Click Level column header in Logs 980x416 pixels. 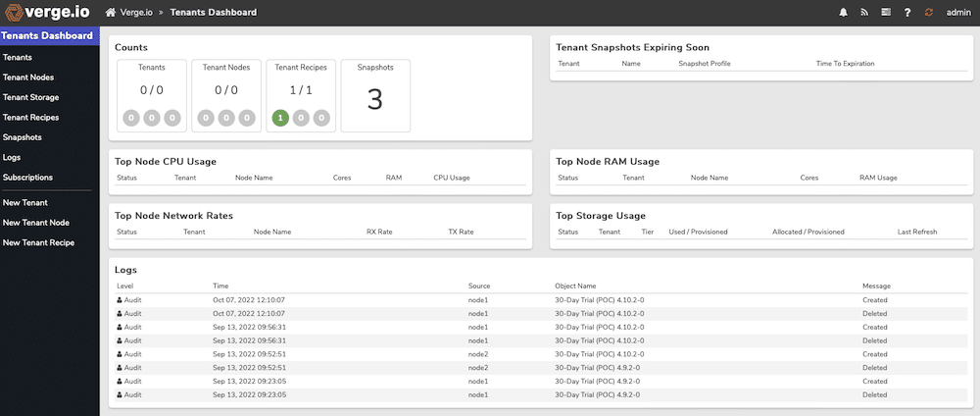point(125,286)
